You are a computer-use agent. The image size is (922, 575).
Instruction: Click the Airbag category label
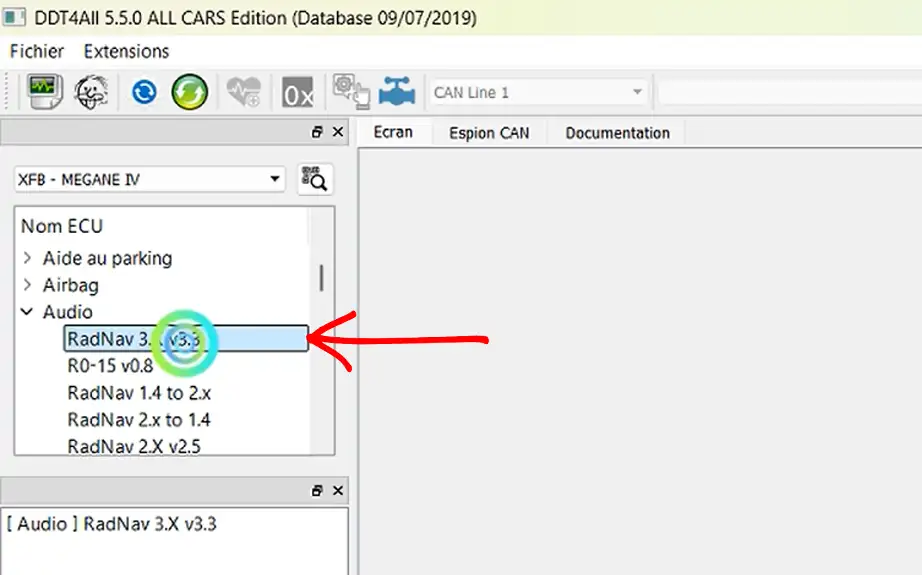71,285
